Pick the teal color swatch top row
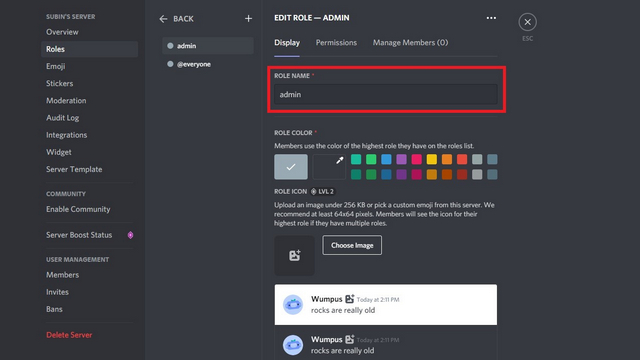Screen dimensions: 640x360 356,159
